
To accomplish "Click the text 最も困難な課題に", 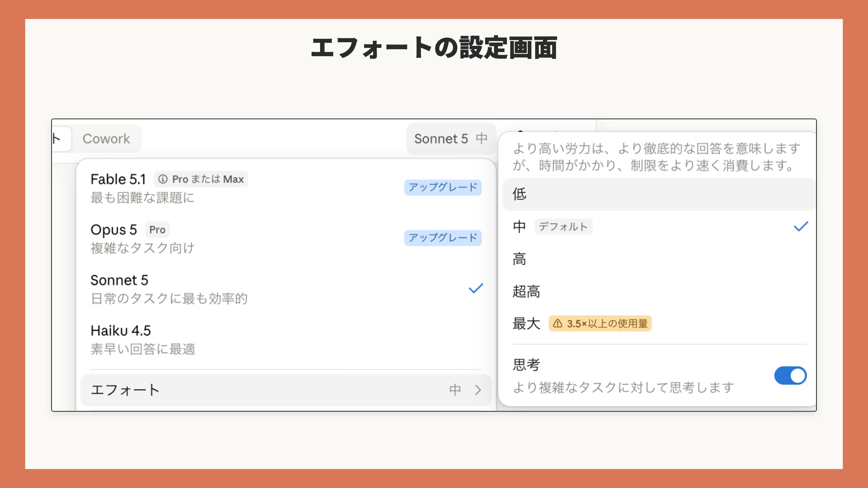I will point(143,198).
